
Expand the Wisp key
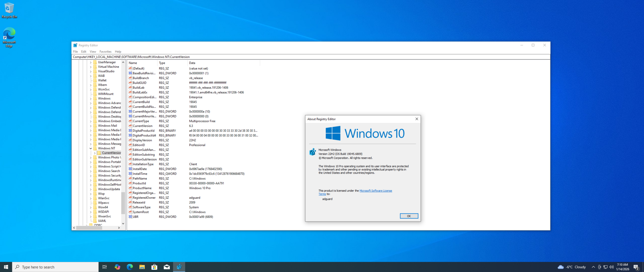pyautogui.click(x=91, y=193)
